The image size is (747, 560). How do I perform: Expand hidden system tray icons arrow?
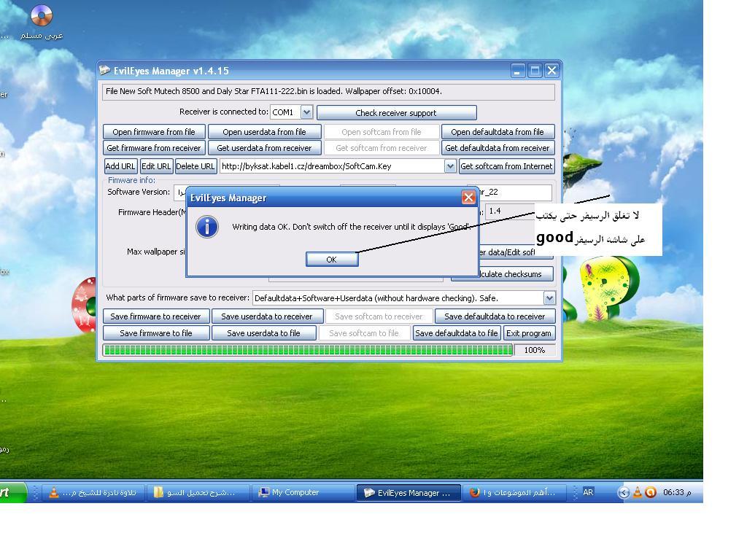tap(623, 492)
